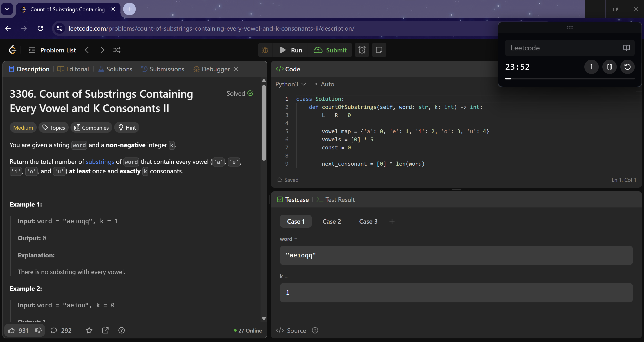Click the debug bug icon beside Run
The width and height of the screenshot is (644, 342).
(x=265, y=50)
